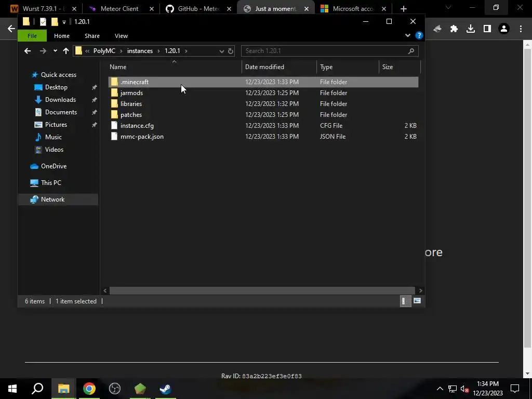The height and width of the screenshot is (399, 532).
Task: Expand address bar previous locations dropdown
Action: pos(221,51)
